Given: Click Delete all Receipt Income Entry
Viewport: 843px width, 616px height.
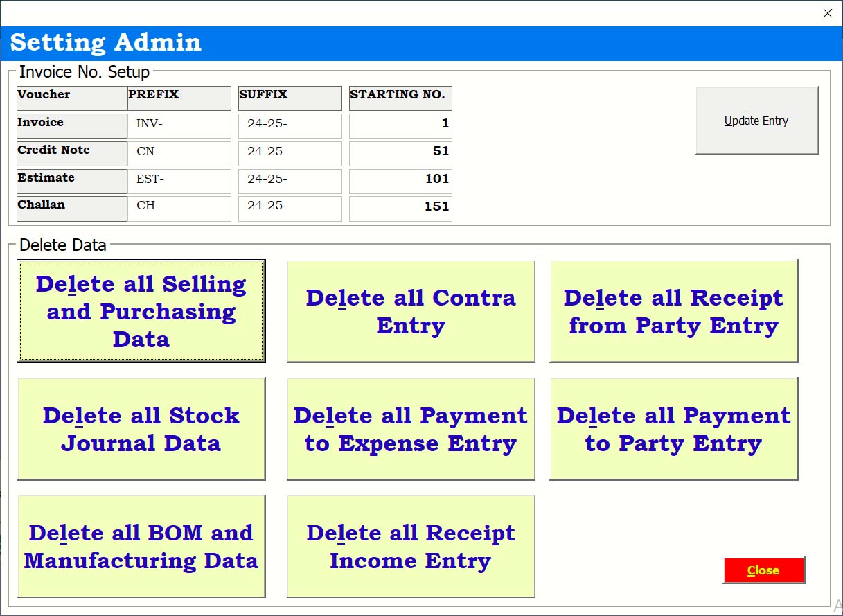Looking at the screenshot, I should [x=411, y=546].
